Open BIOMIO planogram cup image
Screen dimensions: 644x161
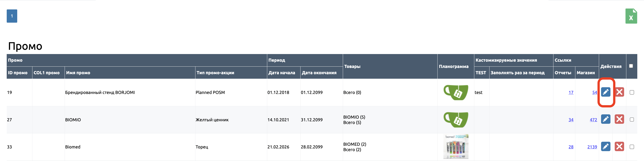pyautogui.click(x=456, y=120)
